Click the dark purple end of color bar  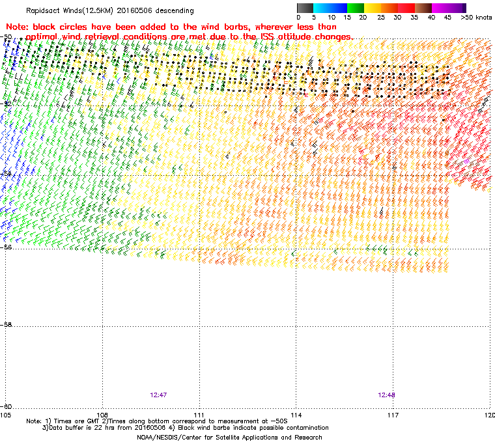click(464, 8)
